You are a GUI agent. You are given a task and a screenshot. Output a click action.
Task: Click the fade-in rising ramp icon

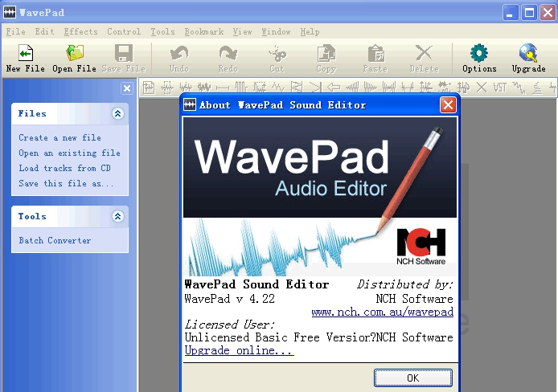(x=352, y=87)
